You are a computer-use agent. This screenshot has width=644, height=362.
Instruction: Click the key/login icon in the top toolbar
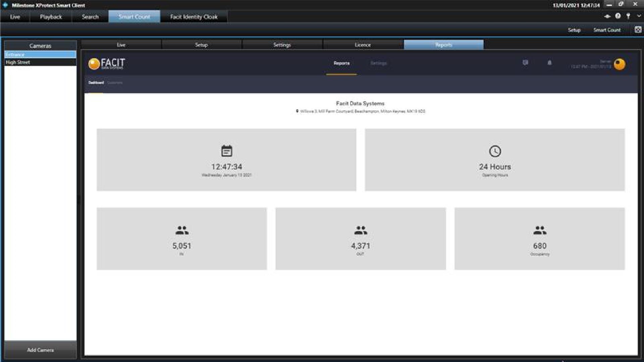628,16
